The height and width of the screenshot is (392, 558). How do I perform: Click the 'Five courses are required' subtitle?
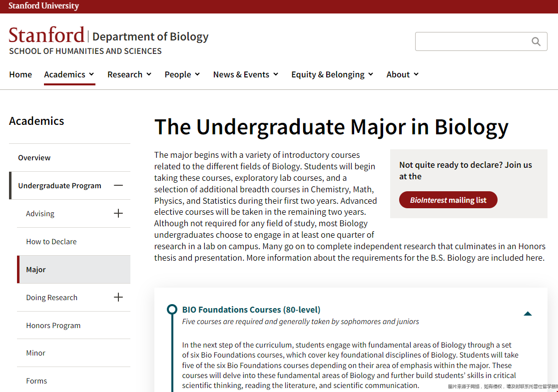pos(300,322)
